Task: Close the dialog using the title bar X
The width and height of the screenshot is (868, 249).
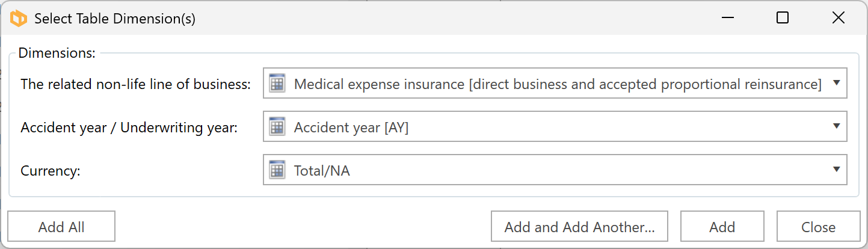Action: [x=838, y=18]
